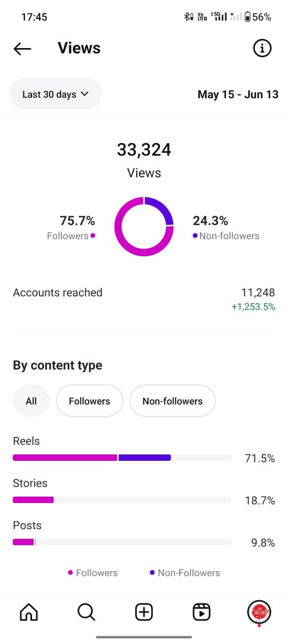Tap the Accounts reached row
Image resolution: width=288 pixels, height=644 pixels.
144,299
